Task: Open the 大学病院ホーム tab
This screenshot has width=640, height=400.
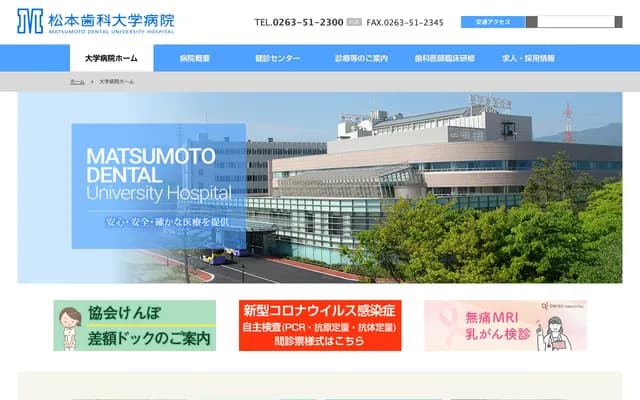Action: pyautogui.click(x=111, y=58)
